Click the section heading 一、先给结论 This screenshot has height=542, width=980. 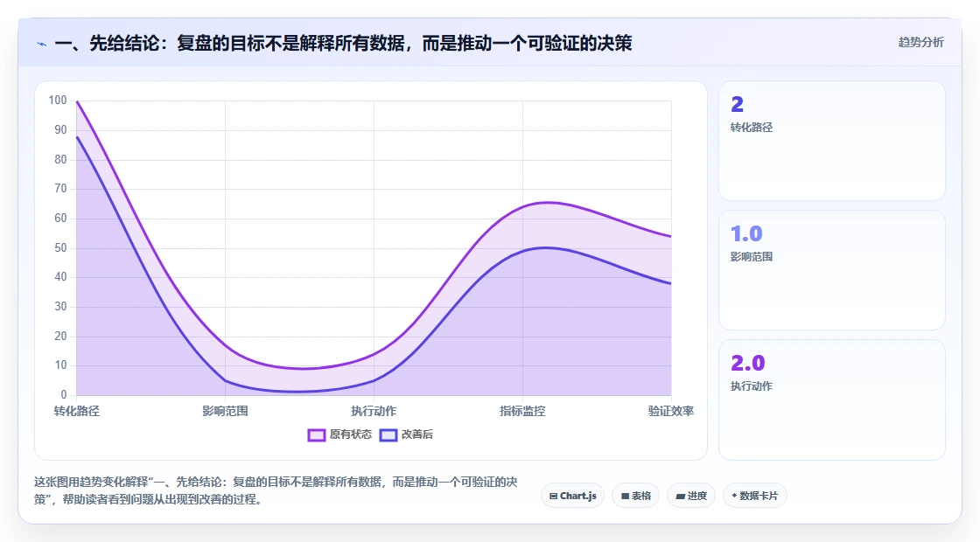point(343,43)
